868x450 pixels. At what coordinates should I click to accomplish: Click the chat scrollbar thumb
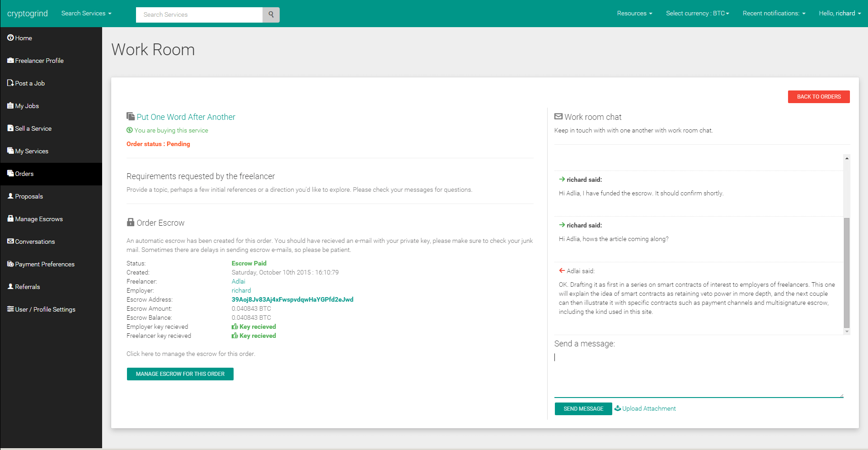[x=847, y=272]
